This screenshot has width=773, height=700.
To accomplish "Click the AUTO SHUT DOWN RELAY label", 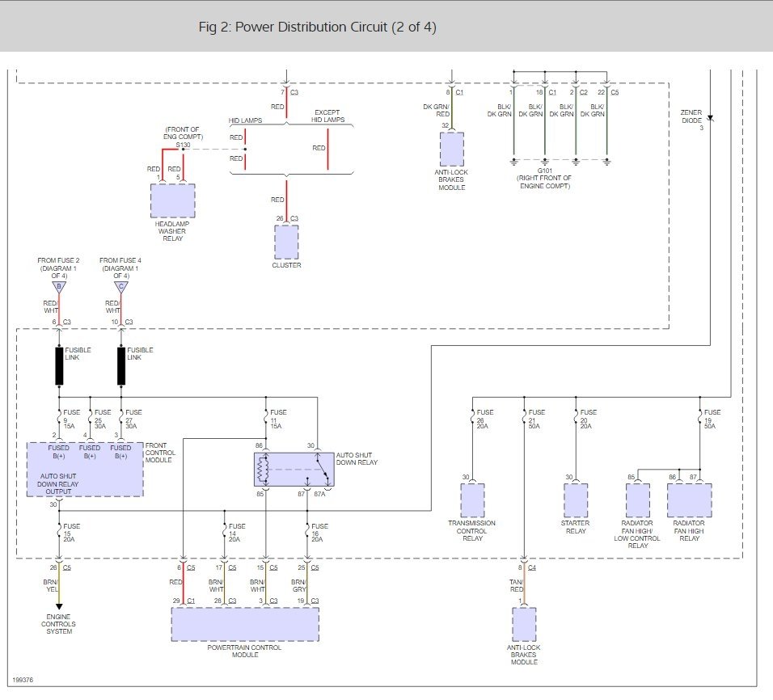I will point(357,459).
